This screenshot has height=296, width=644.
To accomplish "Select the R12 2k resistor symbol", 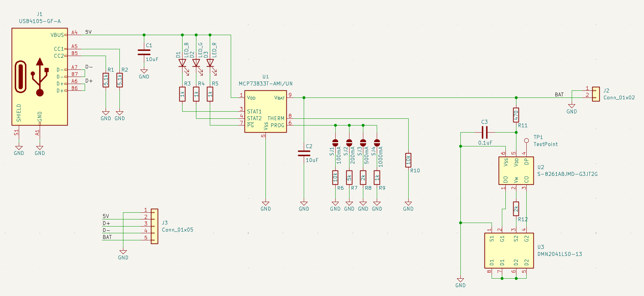I will pos(516,209).
